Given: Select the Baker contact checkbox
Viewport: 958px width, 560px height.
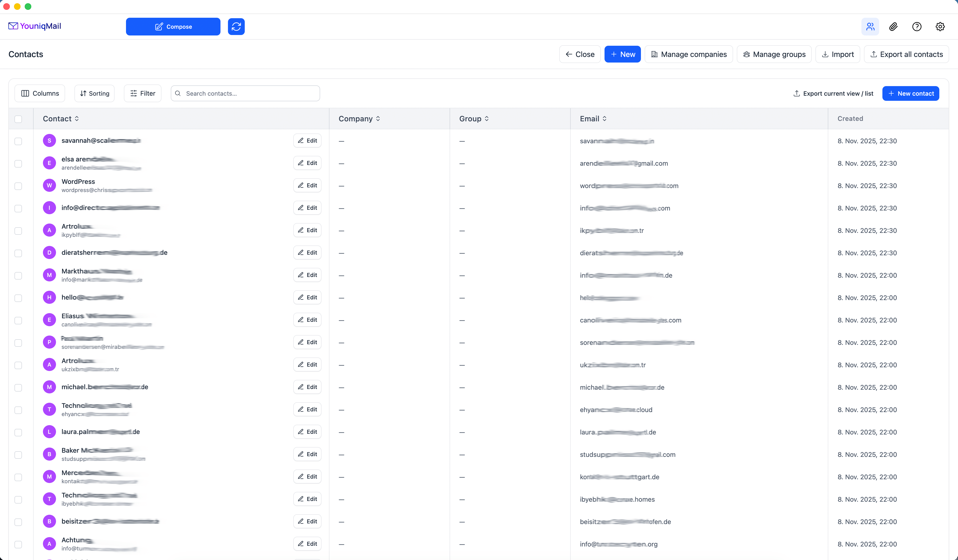Looking at the screenshot, I should pos(18,455).
